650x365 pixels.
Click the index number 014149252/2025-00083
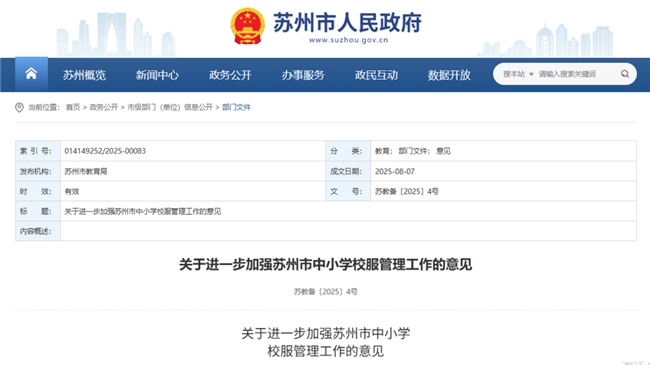click(x=105, y=151)
